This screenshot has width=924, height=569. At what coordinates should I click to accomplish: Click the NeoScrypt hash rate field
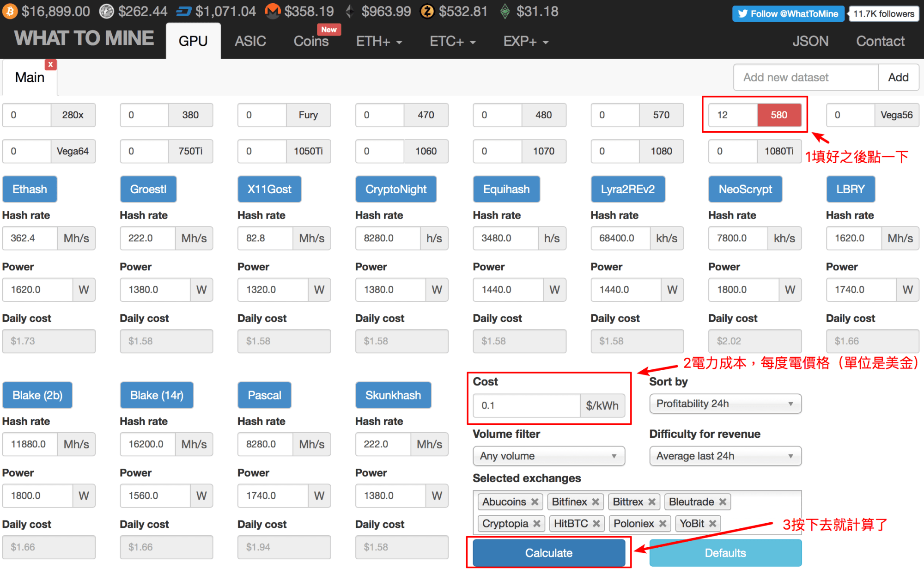click(x=738, y=238)
